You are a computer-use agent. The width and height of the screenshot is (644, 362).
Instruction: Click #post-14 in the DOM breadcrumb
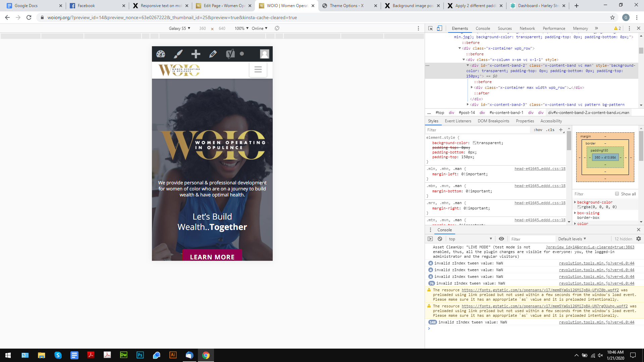467,113
